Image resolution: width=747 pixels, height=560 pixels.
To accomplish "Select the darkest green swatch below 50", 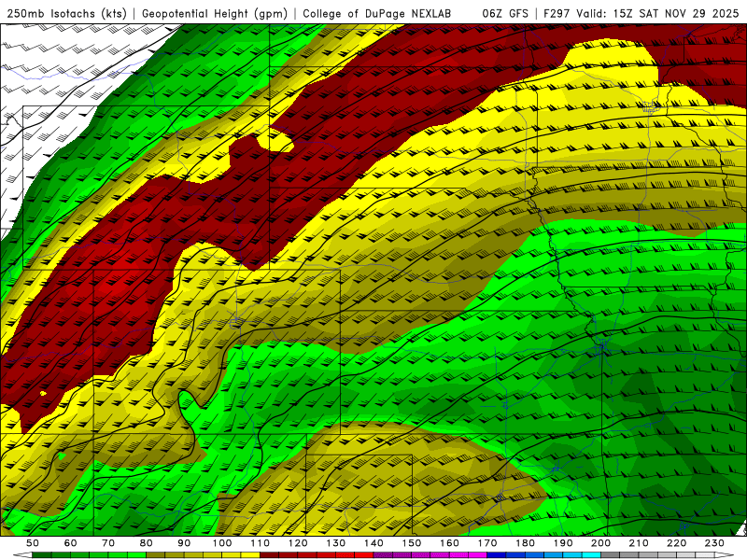I will pyautogui.click(x=41, y=555).
